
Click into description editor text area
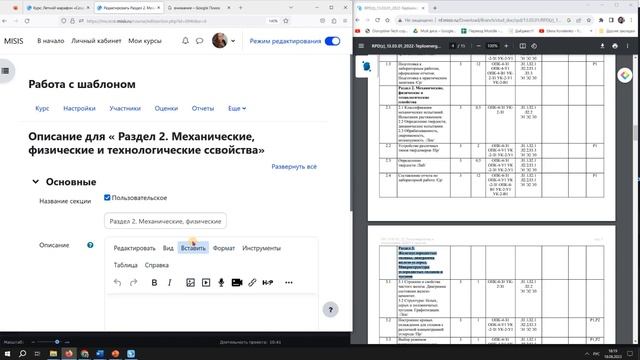click(211, 312)
